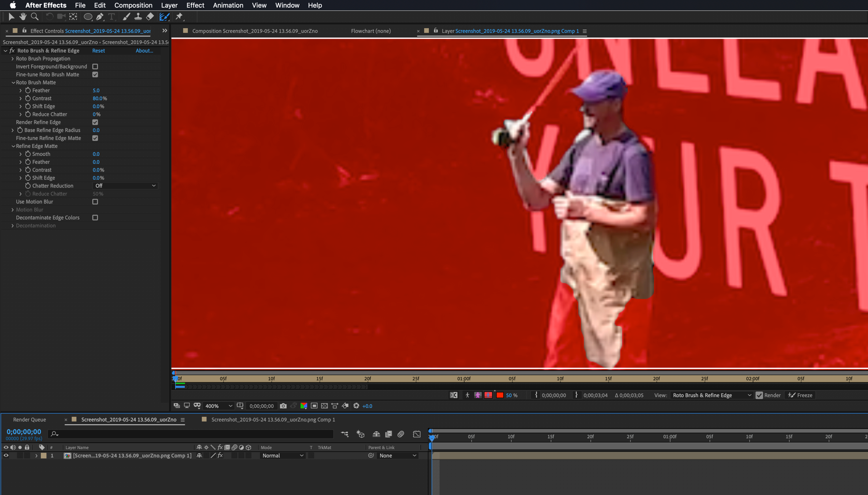Toggle Fine-tune Refine Edge Matte checkbox

pyautogui.click(x=95, y=138)
